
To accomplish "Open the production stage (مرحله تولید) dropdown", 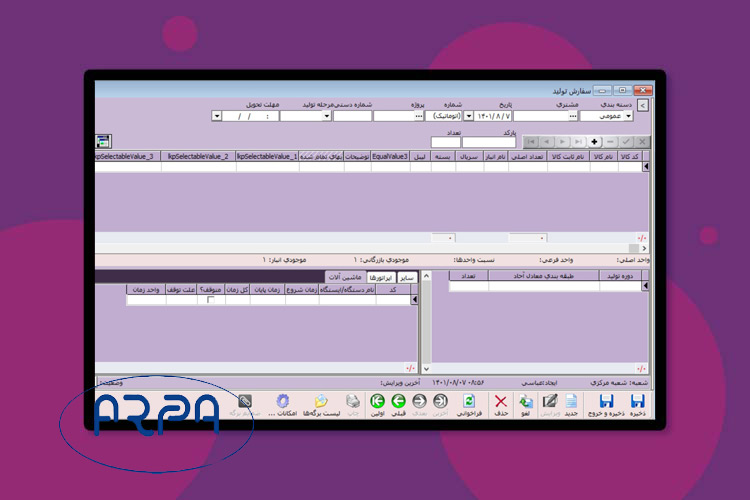I will pos(325,116).
